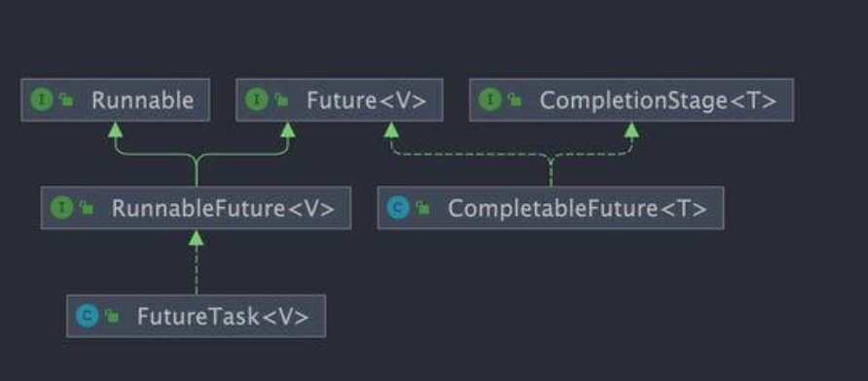
Task: Click the dashed arrowhead pointing into CompletionStage<T>
Action: (x=632, y=129)
